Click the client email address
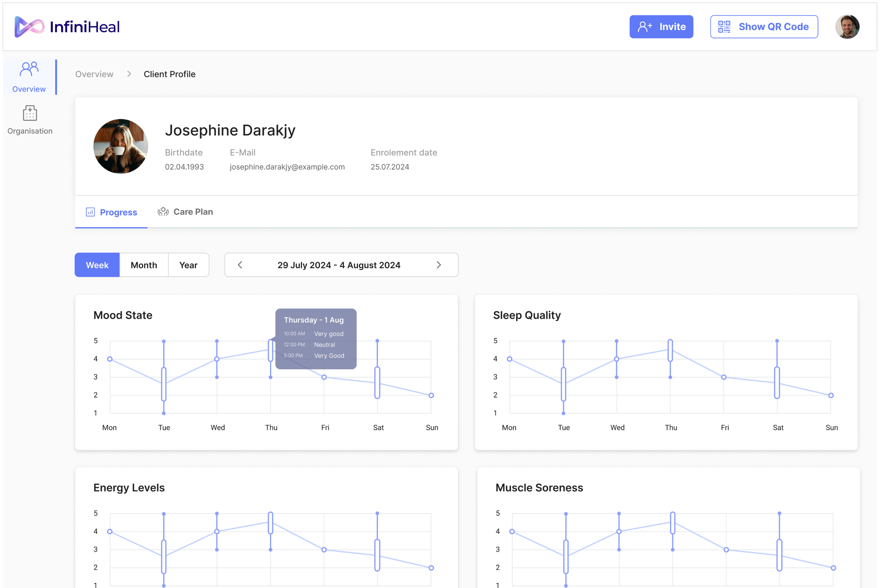Viewport: 882px width, 588px height. point(287,167)
